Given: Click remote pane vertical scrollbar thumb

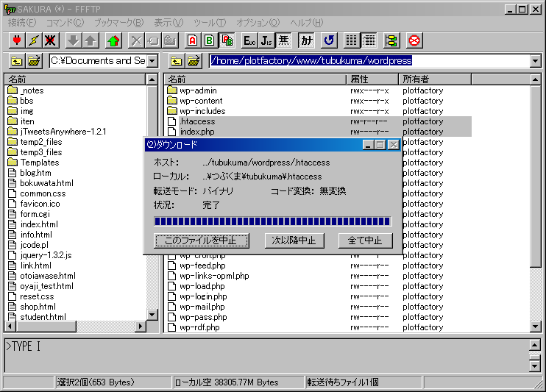Looking at the screenshot, I should 536,176.
